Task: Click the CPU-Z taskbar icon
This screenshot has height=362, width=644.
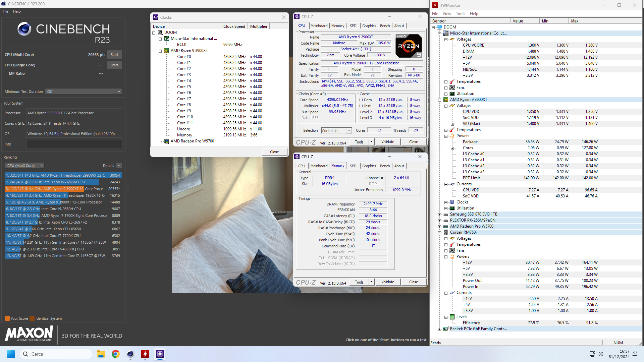Action: 160,354
